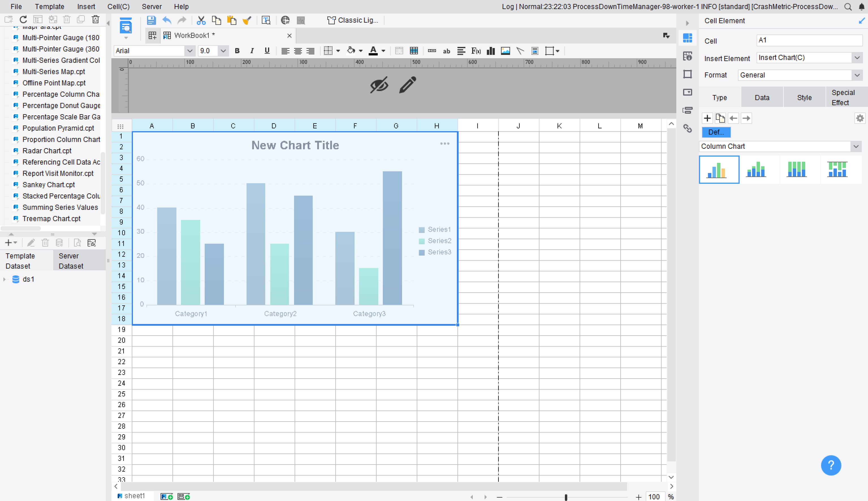Click the zoom in plus button
This screenshot has height=501, width=868.
point(638,497)
